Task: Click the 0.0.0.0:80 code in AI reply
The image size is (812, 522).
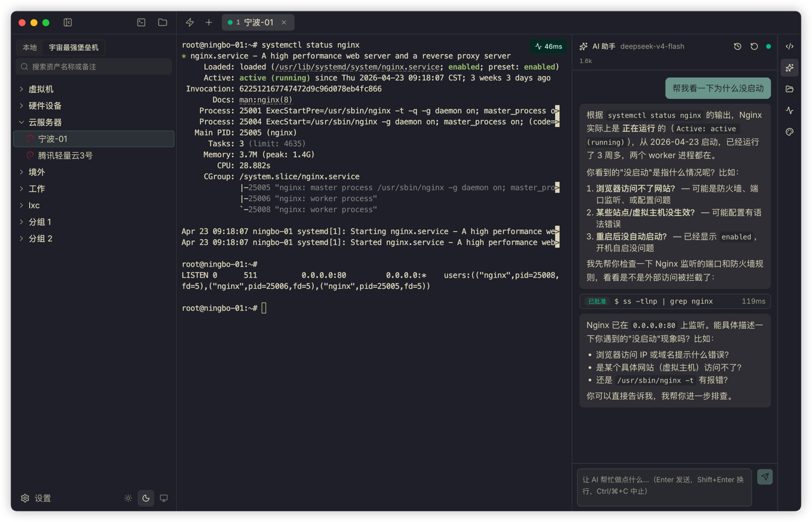Action: 653,325
